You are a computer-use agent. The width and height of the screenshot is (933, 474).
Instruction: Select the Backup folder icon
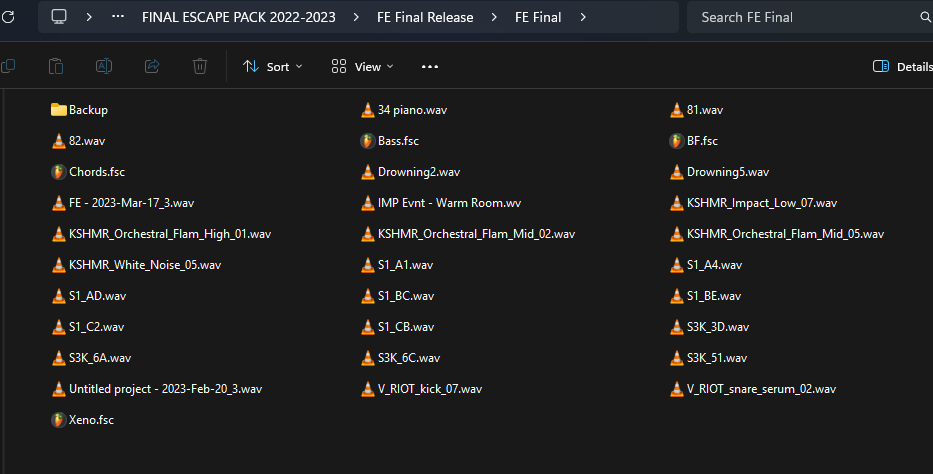point(58,109)
